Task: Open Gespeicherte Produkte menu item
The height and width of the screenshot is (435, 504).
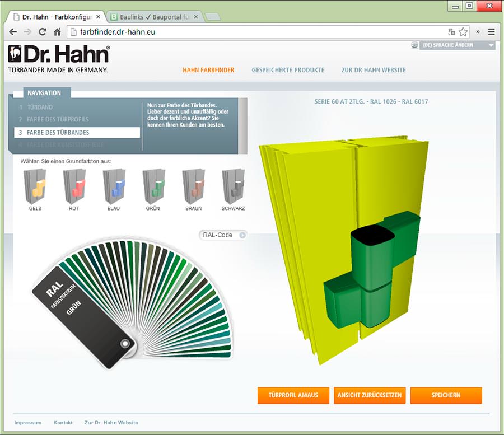Action: 288,70
